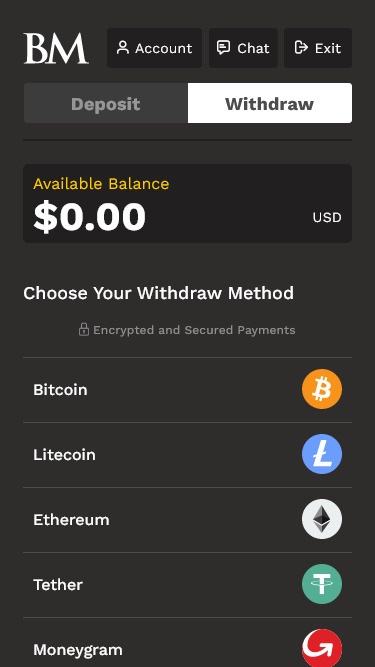Pick Moneygram withdraw method
Image resolution: width=375 pixels, height=667 pixels.
tap(188, 643)
